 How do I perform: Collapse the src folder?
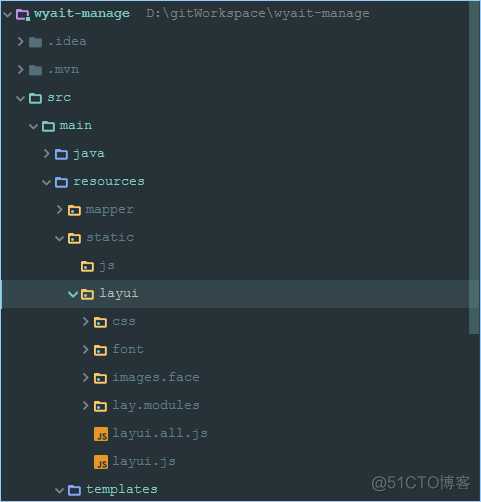20,98
